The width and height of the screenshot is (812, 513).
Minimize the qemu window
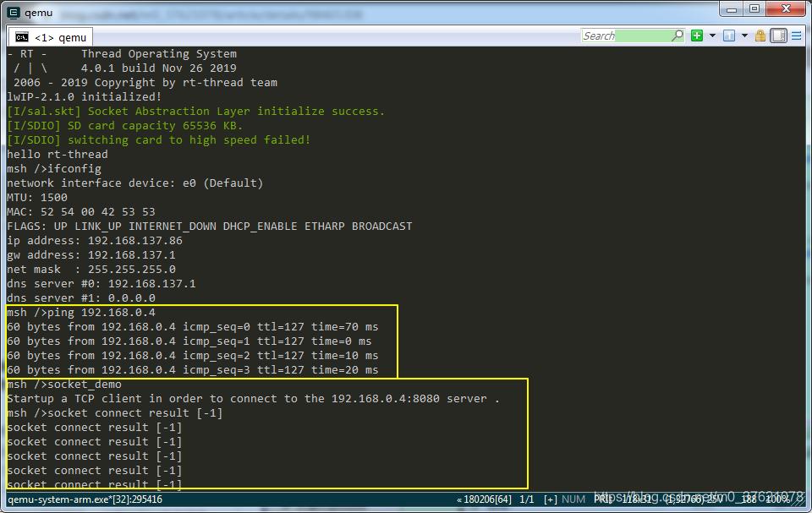click(x=731, y=8)
